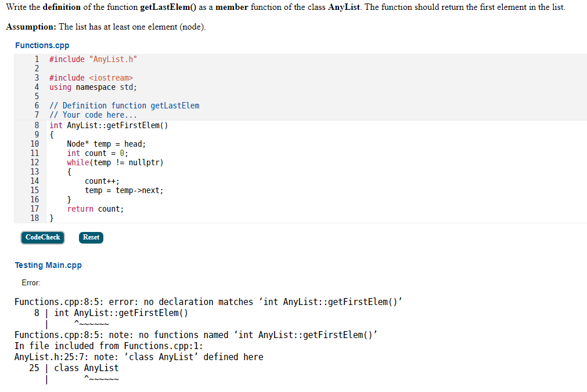Click the getFirstElem function signature
The image size is (587, 392).
[109, 125]
